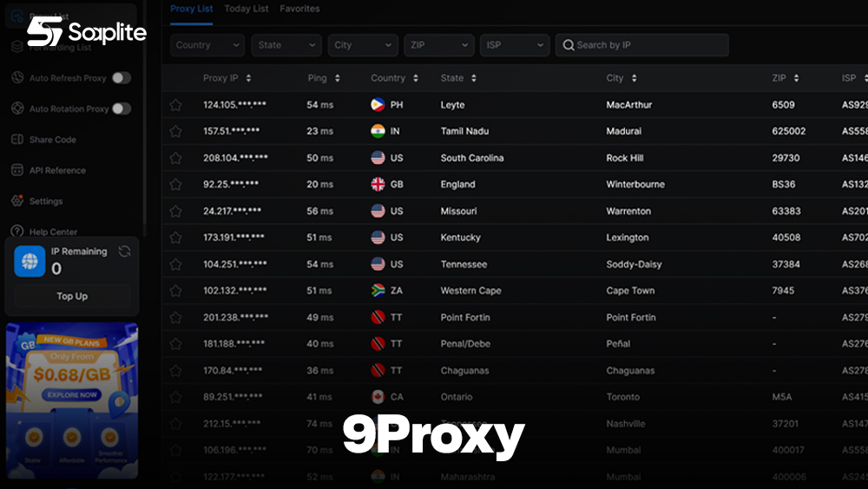The height and width of the screenshot is (489, 868).
Task: Open the Country filter dropdown
Action: click(x=207, y=45)
